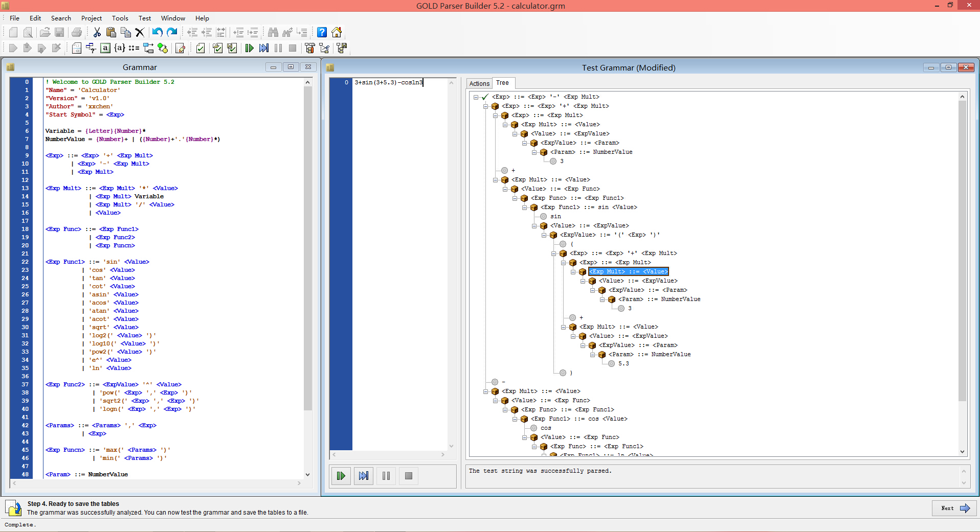The width and height of the screenshot is (980, 532).
Task: Click grammar line <Param> ::= NumberValue
Action: [x=86, y=474]
